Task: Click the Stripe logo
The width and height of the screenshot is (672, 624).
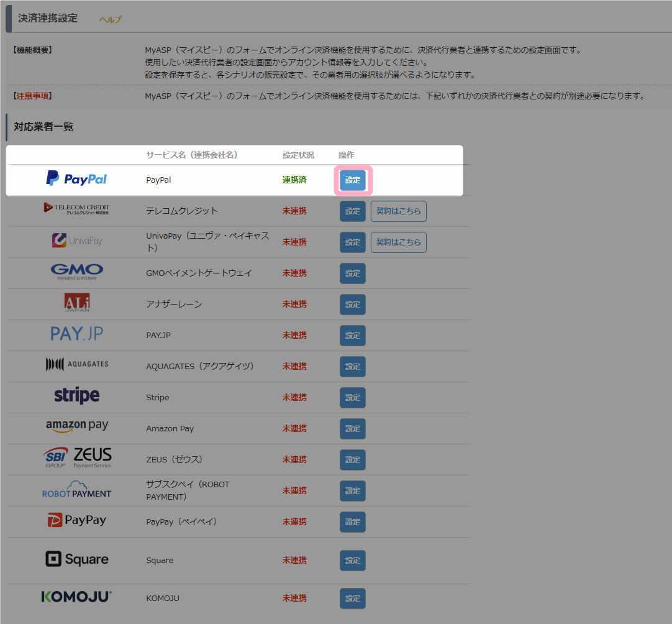Action: [76, 395]
